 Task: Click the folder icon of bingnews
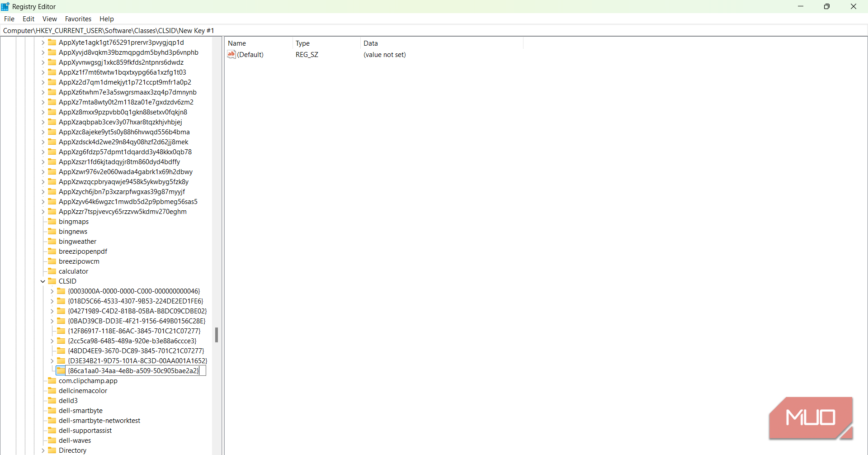pyautogui.click(x=52, y=231)
